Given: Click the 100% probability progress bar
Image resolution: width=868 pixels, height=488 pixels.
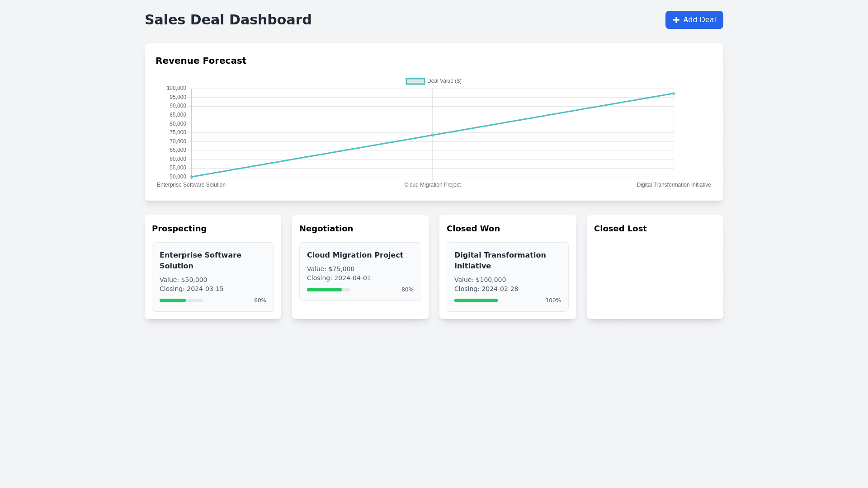Looking at the screenshot, I should click(x=476, y=300).
